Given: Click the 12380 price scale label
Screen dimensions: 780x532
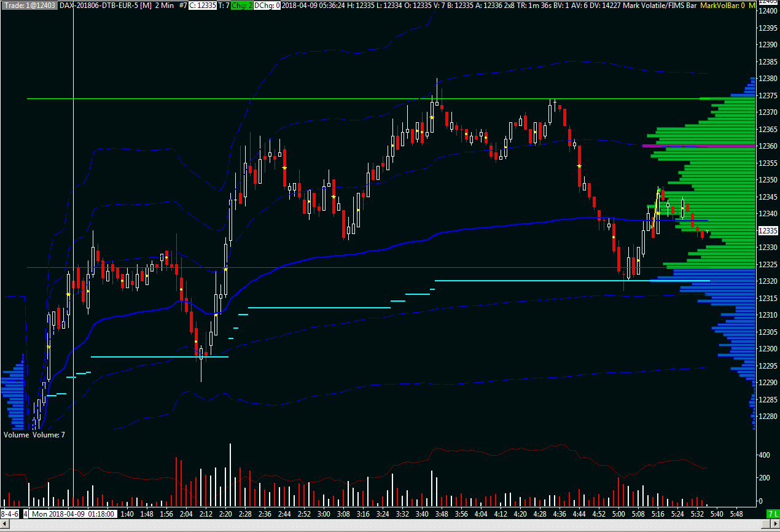Looking at the screenshot, I should pos(768,79).
